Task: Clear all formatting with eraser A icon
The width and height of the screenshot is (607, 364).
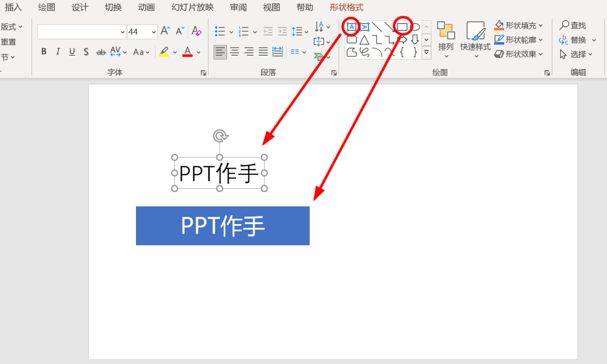Action: pos(197,31)
